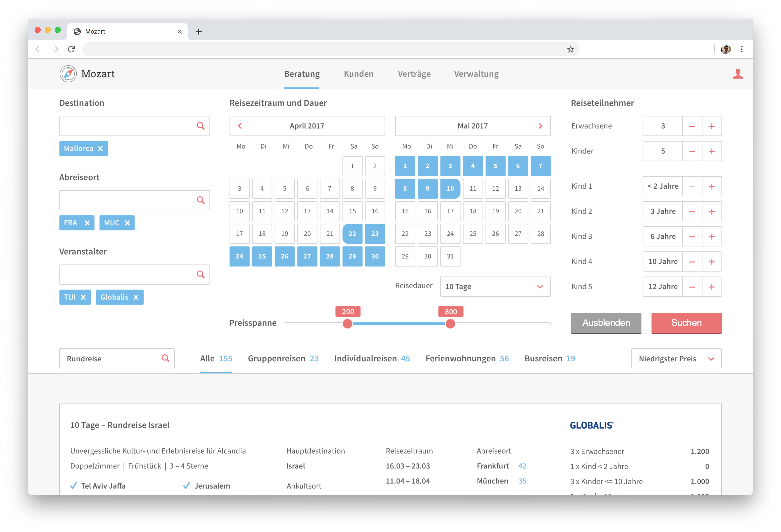This screenshot has height=532, width=781.
Task: Decrease the Erwachsene count
Action: click(x=692, y=126)
